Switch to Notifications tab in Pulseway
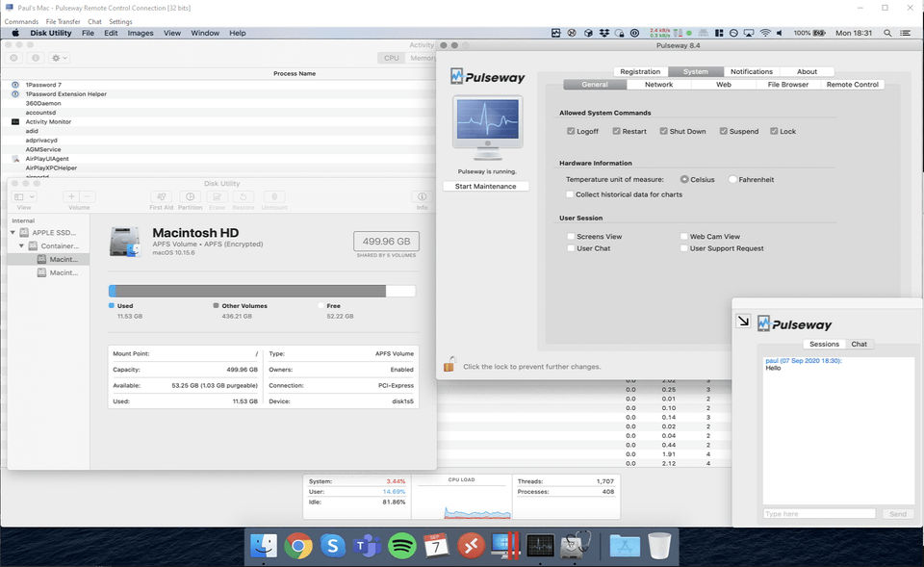This screenshot has height=567, width=924. click(752, 71)
